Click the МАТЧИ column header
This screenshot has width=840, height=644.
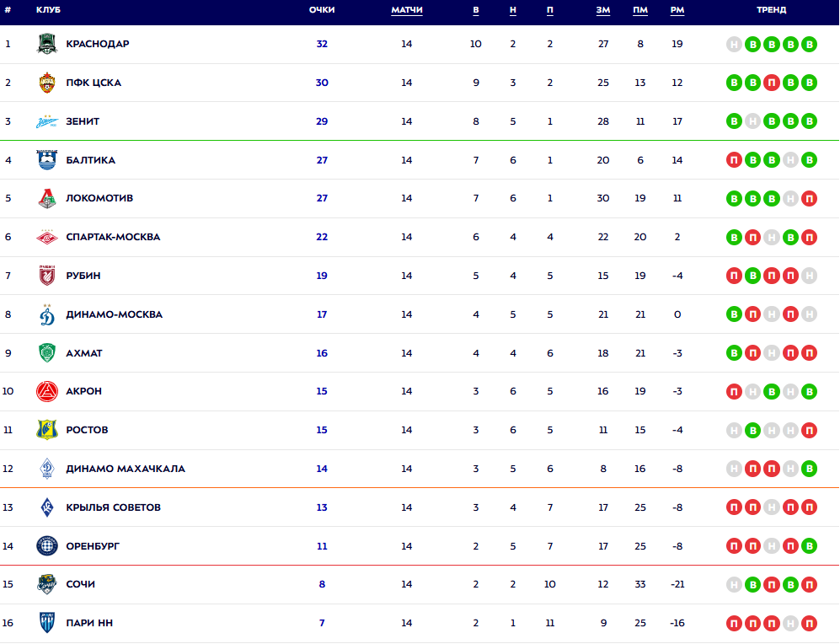pos(407,10)
